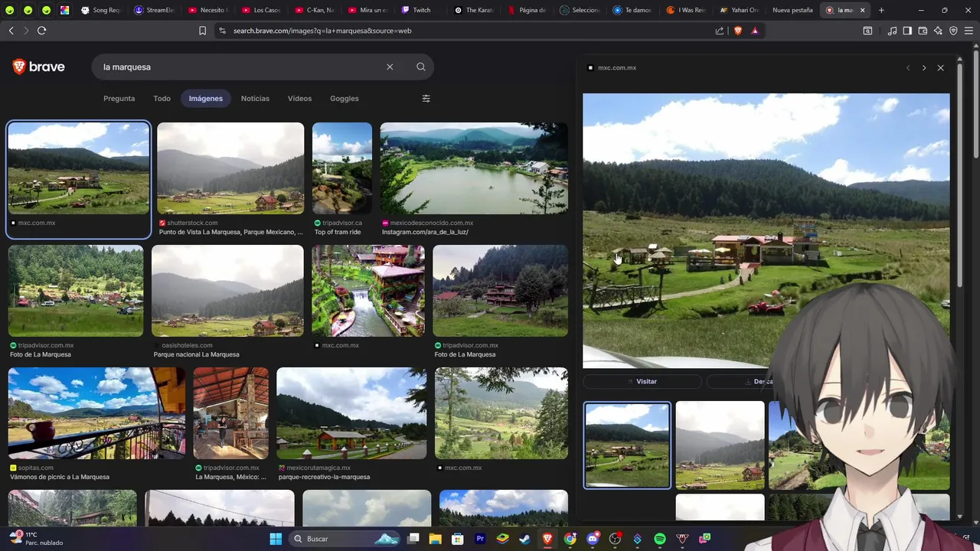This screenshot has width=980, height=551.
Task: Click the browser address bar URL
Action: click(322, 31)
